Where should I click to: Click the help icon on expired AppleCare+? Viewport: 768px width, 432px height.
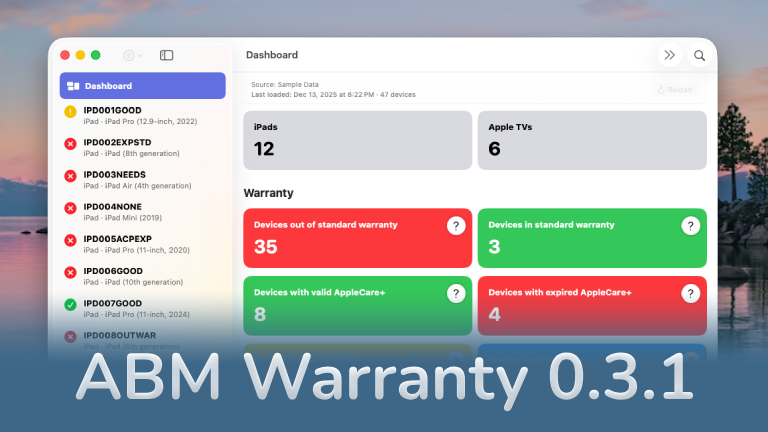pos(690,293)
